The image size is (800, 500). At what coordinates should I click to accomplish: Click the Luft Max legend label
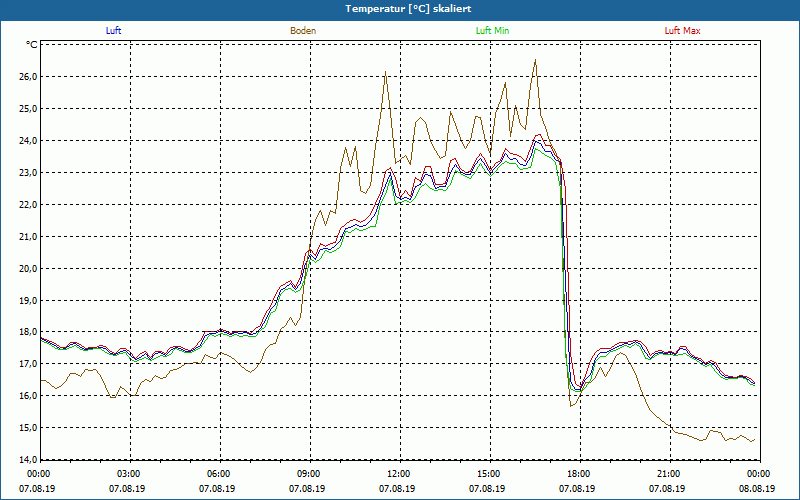682,31
